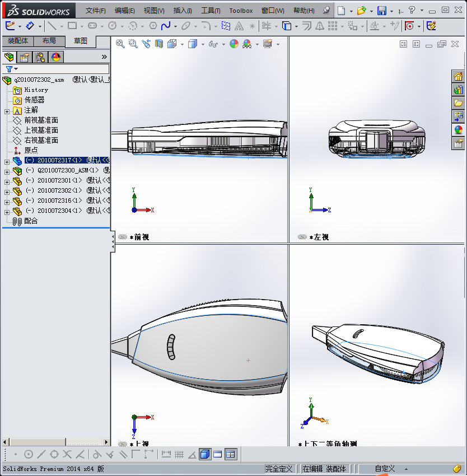
Task: Open the ConfigurationManager panel tab
Action: pos(41,57)
